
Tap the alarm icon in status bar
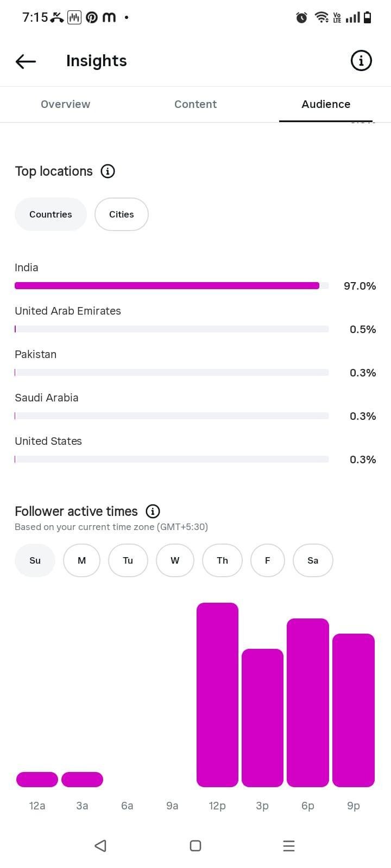301,17
